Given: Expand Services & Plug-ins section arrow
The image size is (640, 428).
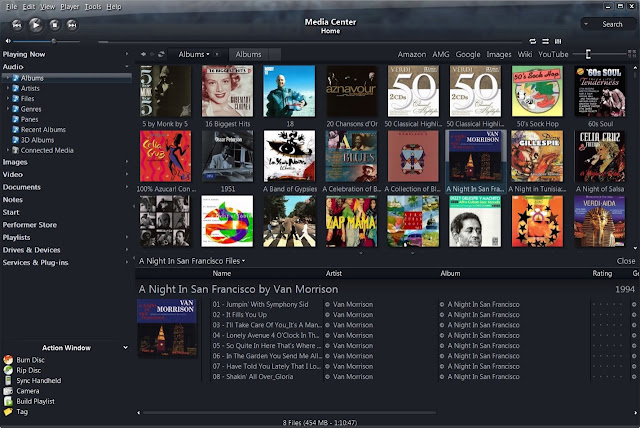Looking at the screenshot, I should [x=127, y=262].
